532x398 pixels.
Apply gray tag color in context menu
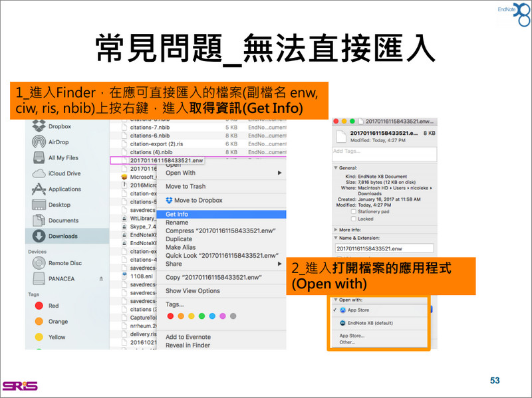[x=233, y=316]
